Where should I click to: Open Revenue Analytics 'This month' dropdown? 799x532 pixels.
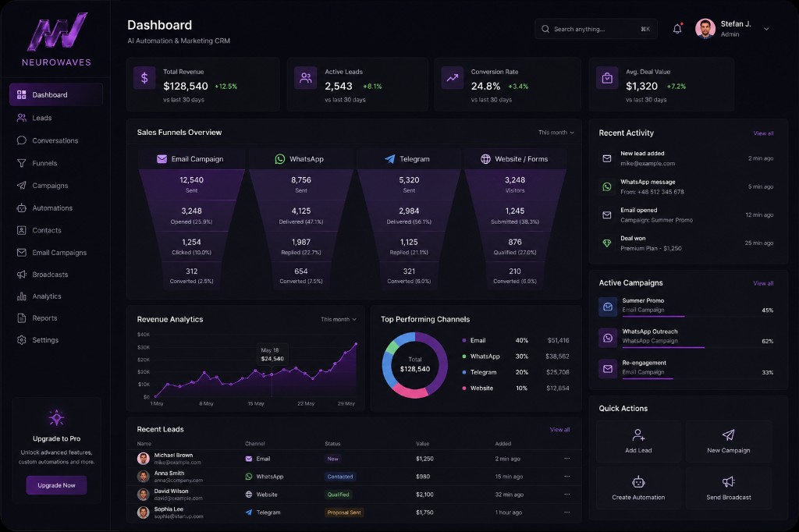tap(339, 320)
